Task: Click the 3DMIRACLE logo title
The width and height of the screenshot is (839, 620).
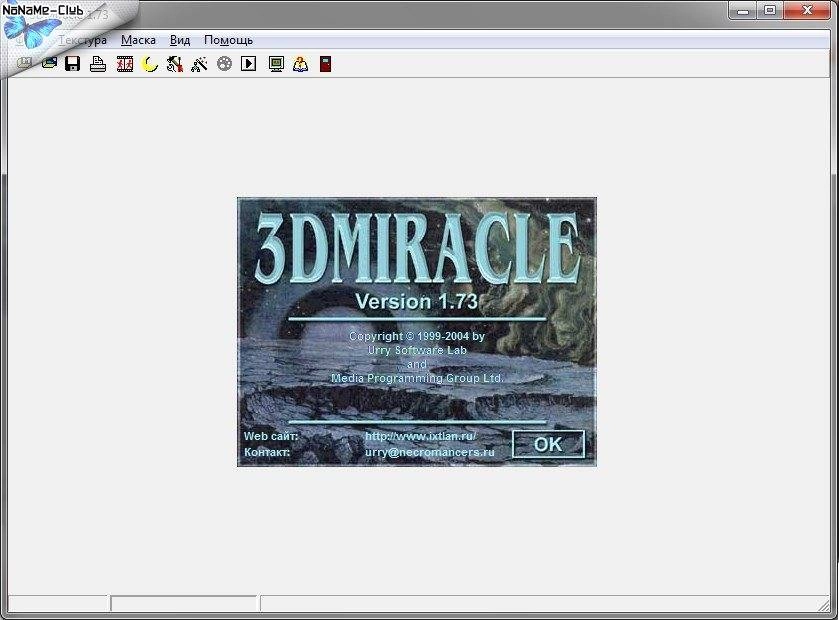Action: point(417,247)
